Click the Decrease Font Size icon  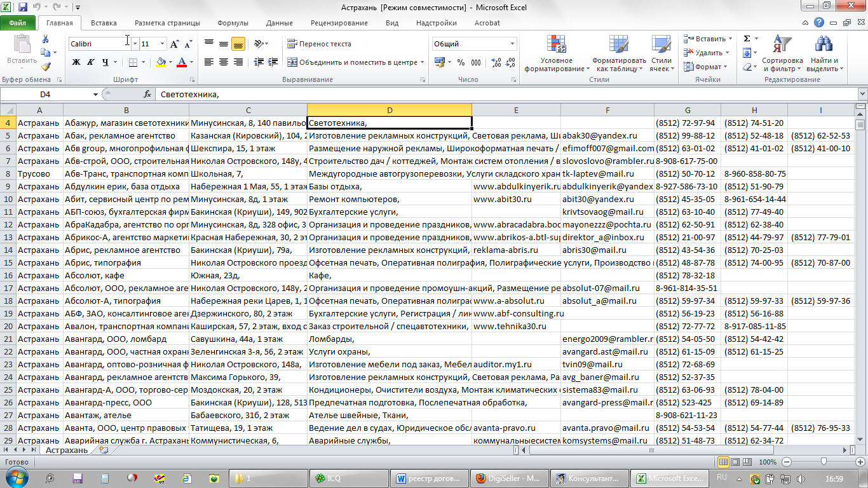coord(188,44)
